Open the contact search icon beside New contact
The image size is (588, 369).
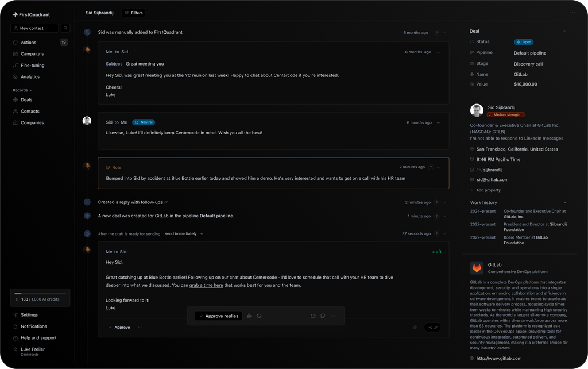65,28
